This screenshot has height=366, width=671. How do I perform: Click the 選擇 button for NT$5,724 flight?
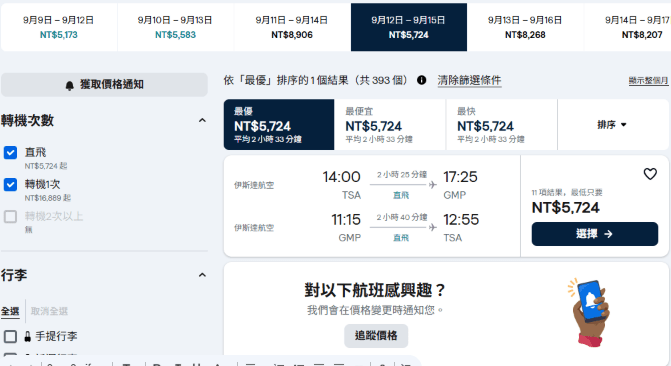point(595,234)
